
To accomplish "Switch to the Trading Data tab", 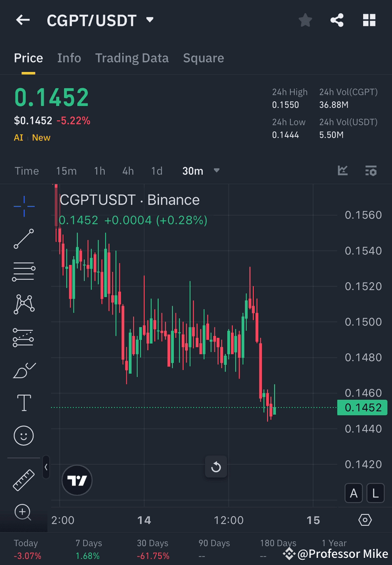I will pyautogui.click(x=132, y=58).
